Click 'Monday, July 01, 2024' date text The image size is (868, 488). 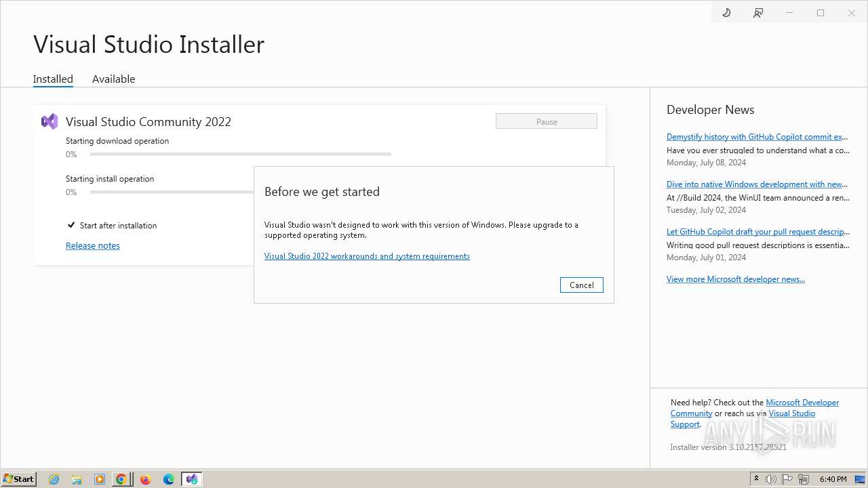click(707, 258)
